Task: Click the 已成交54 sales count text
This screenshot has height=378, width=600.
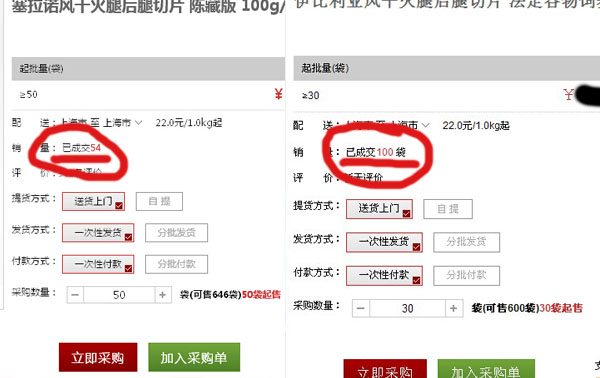Action: [82, 148]
